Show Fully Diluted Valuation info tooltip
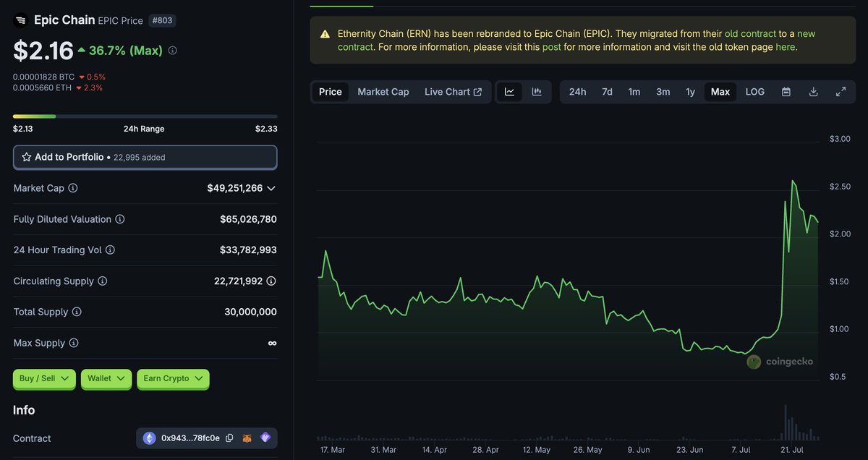This screenshot has height=460, width=868. (x=120, y=219)
